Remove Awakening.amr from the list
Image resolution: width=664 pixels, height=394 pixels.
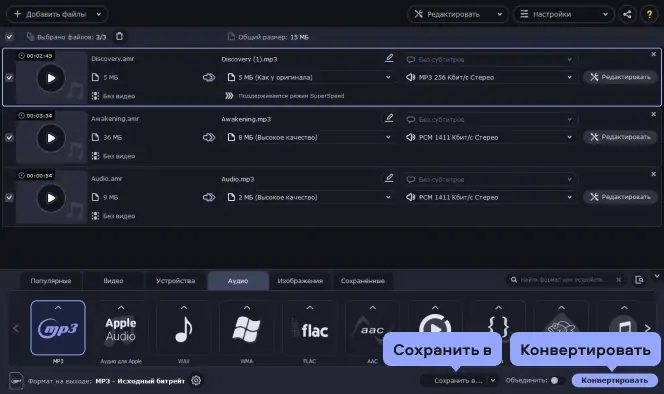[653, 114]
